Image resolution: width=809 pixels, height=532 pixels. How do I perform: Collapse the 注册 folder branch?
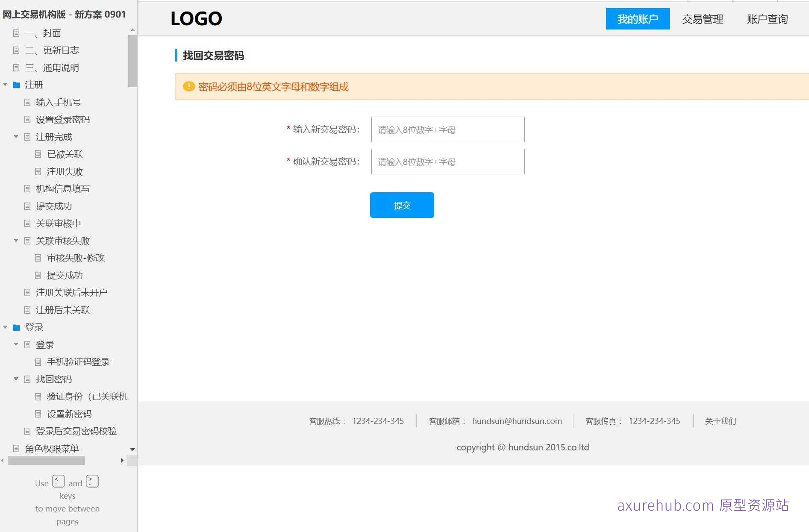pyautogui.click(x=5, y=85)
